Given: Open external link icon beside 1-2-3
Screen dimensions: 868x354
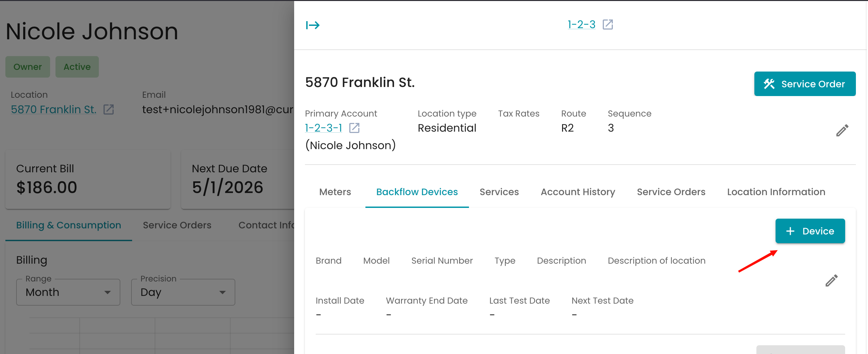Looking at the screenshot, I should pyautogui.click(x=607, y=25).
